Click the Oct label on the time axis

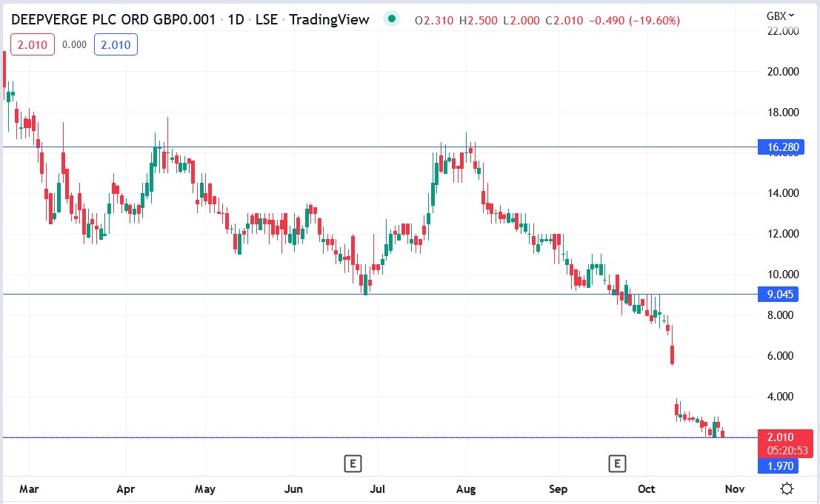646,489
